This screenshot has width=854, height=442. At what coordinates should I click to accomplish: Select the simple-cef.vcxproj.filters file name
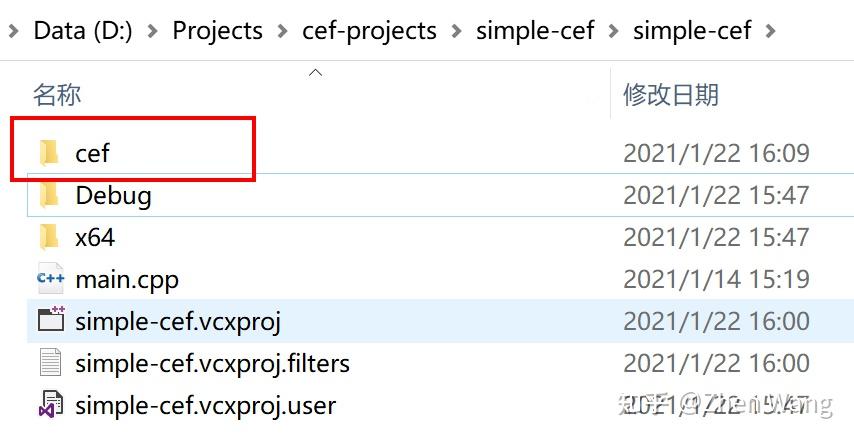[212, 363]
